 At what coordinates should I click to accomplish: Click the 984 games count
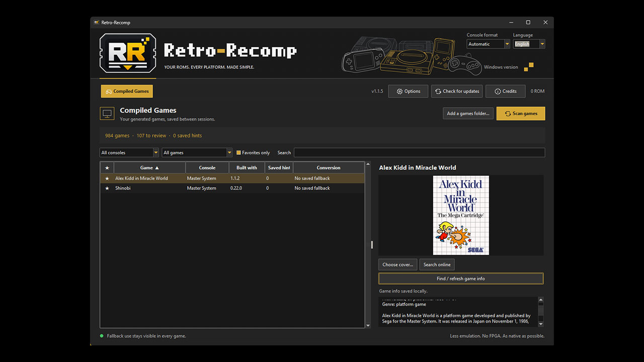pos(117,136)
